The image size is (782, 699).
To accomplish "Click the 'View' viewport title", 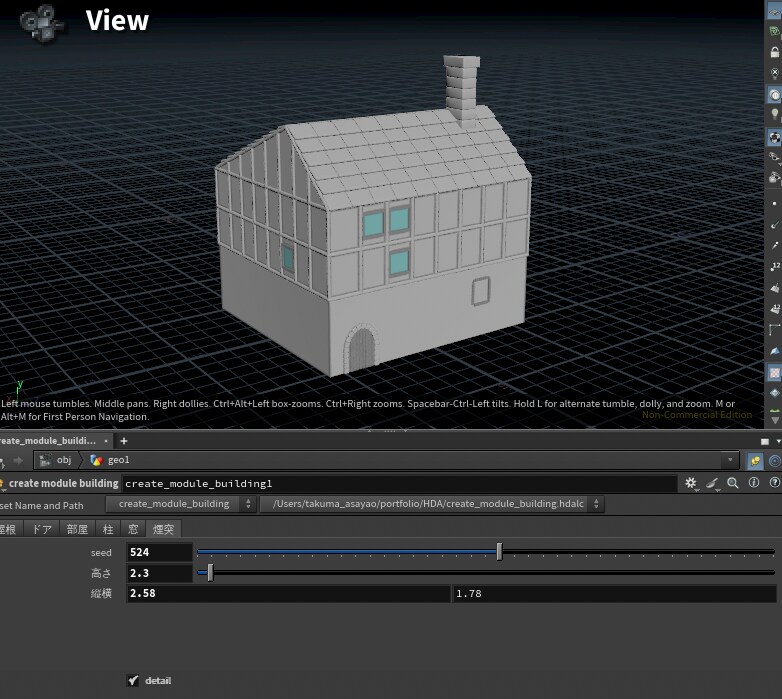I will (x=117, y=20).
